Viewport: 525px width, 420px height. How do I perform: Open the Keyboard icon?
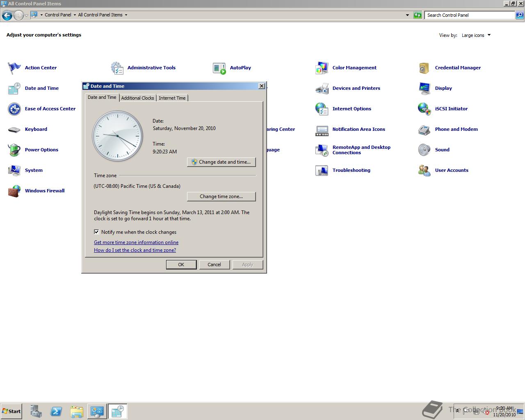pos(14,129)
